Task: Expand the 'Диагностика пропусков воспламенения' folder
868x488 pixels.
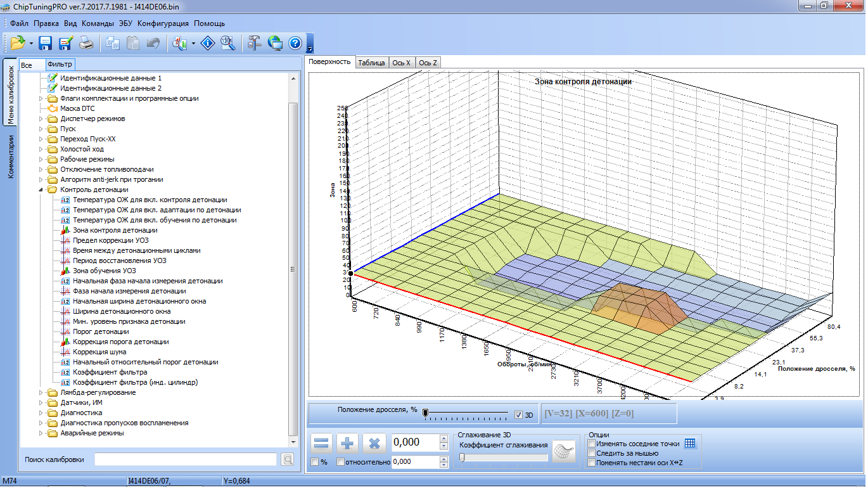Action: coord(42,423)
